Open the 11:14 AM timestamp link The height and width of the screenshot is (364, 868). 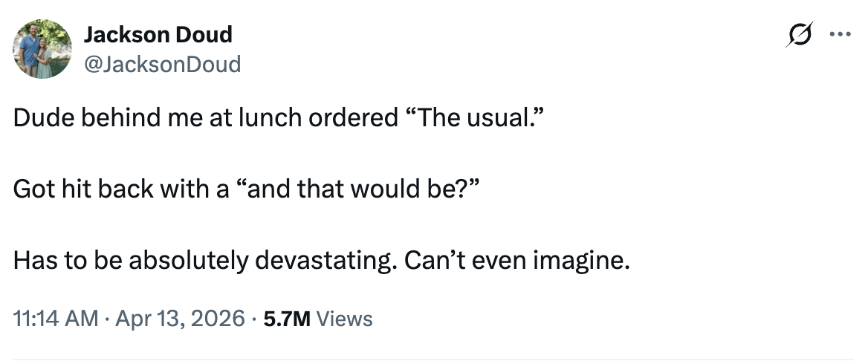click(56, 319)
